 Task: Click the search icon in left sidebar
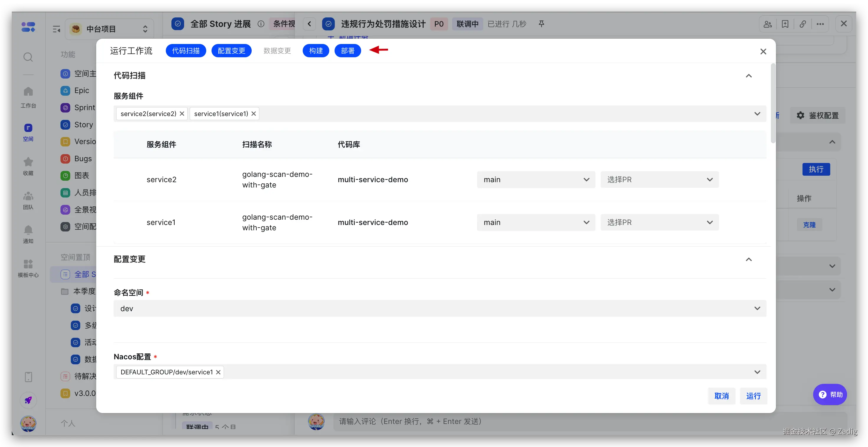[x=28, y=57]
